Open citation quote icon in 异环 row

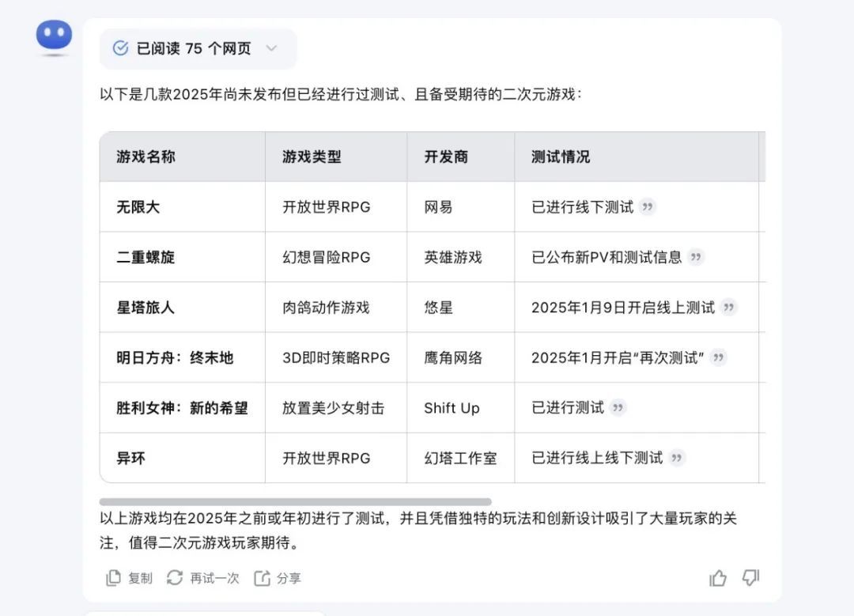[676, 458]
